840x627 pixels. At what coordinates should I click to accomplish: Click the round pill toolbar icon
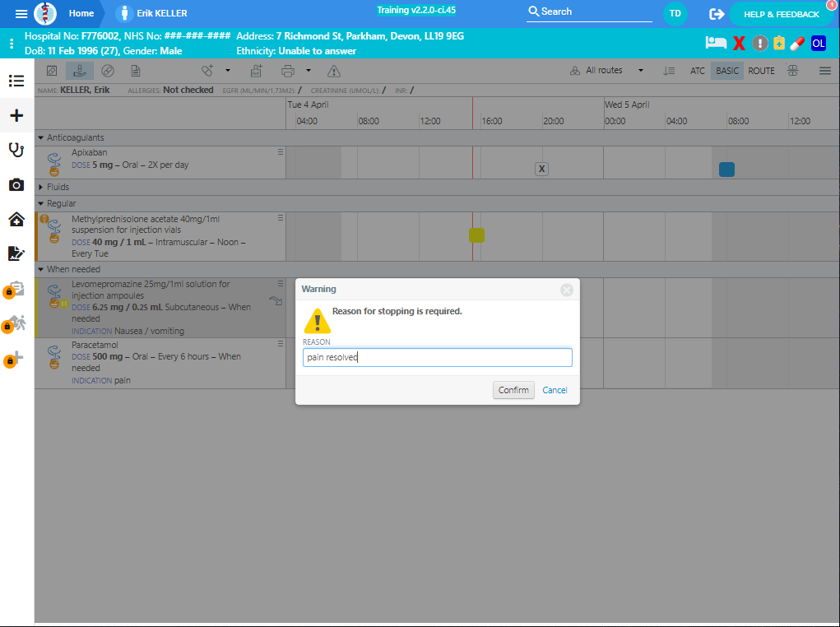coord(108,71)
